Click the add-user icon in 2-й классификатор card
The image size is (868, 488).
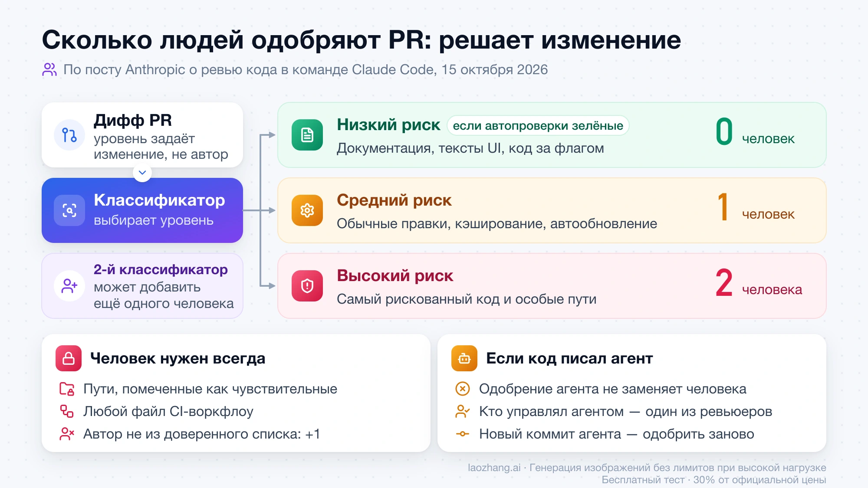pos(69,286)
